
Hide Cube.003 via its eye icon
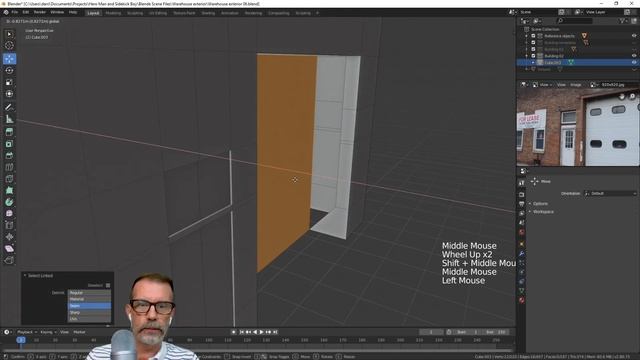tap(634, 62)
